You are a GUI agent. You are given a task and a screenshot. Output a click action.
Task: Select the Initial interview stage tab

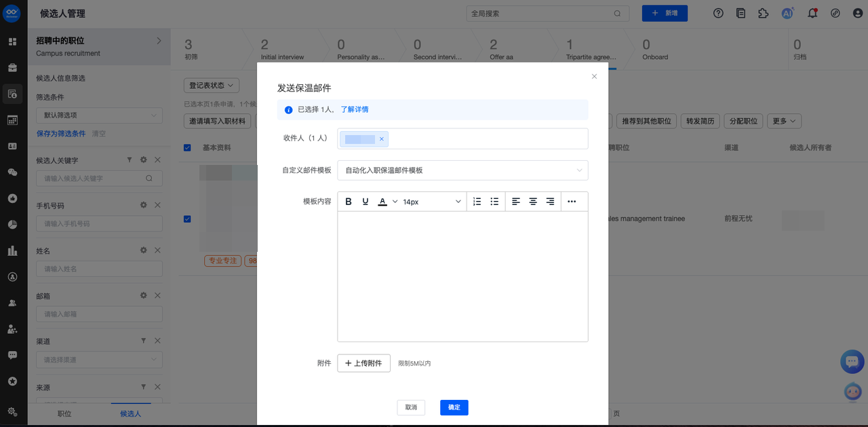tap(283, 49)
